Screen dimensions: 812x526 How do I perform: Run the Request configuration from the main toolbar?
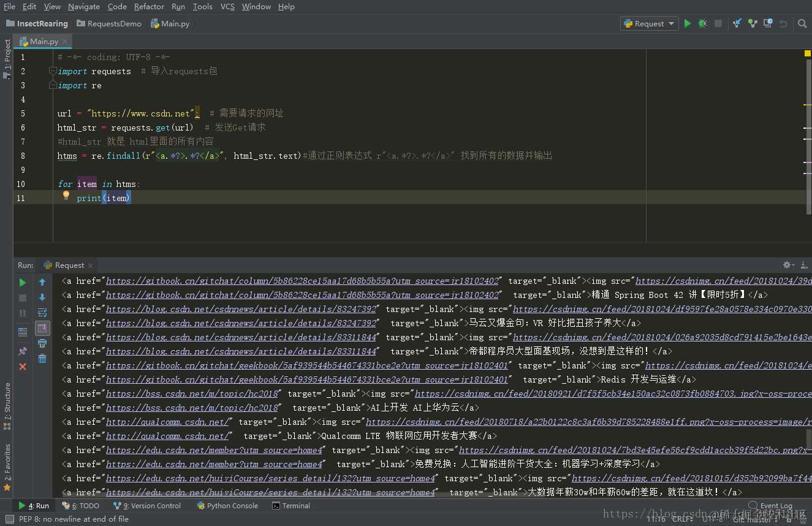(688, 23)
